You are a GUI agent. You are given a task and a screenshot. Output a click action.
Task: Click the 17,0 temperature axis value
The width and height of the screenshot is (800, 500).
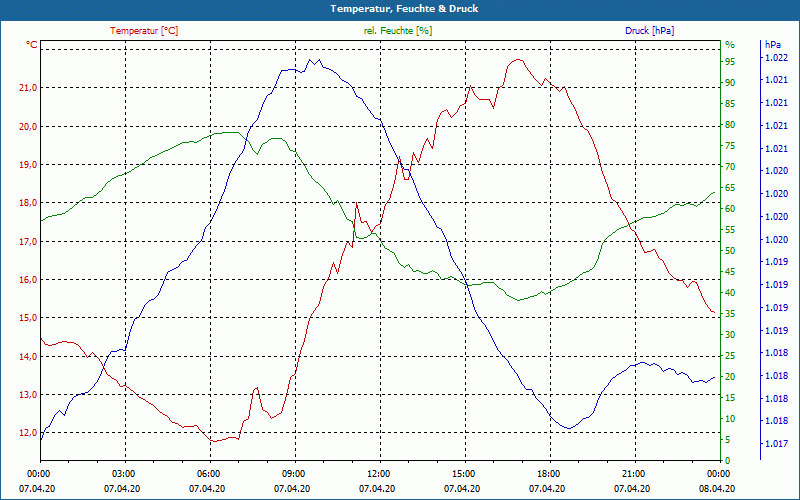[x=29, y=241]
